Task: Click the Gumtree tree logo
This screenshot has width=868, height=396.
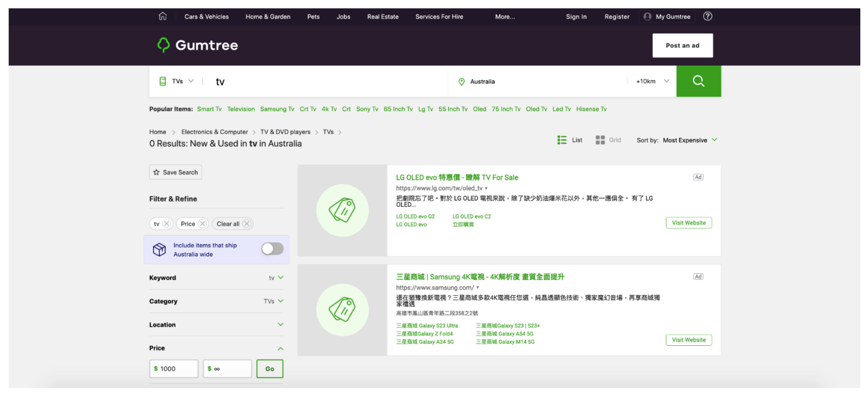Action: coord(163,45)
